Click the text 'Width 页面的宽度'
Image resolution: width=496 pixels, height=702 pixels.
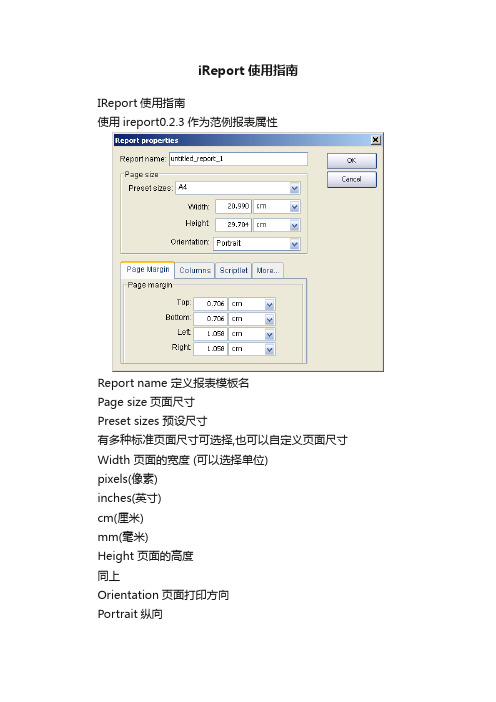coord(144,460)
